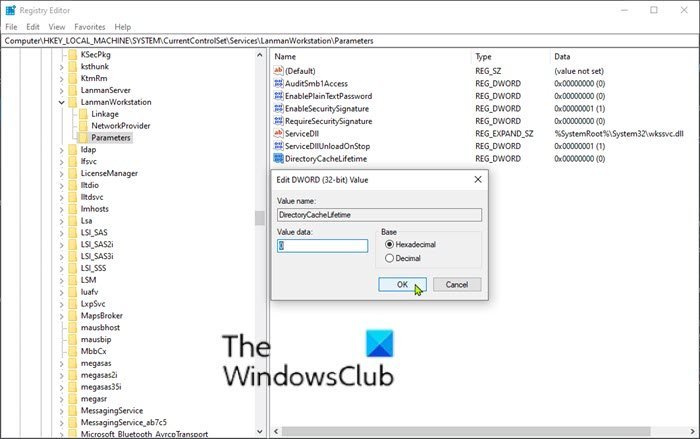The image size is (700, 439).
Task: Click the Registry Editor app icon in title bar
Action: click(x=10, y=10)
